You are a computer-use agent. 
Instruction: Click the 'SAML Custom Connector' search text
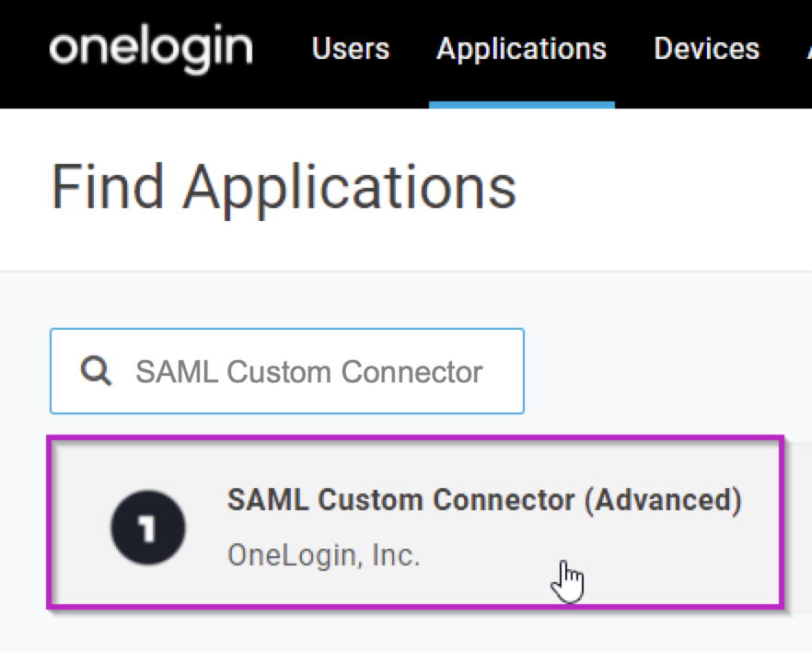pyautogui.click(x=309, y=372)
